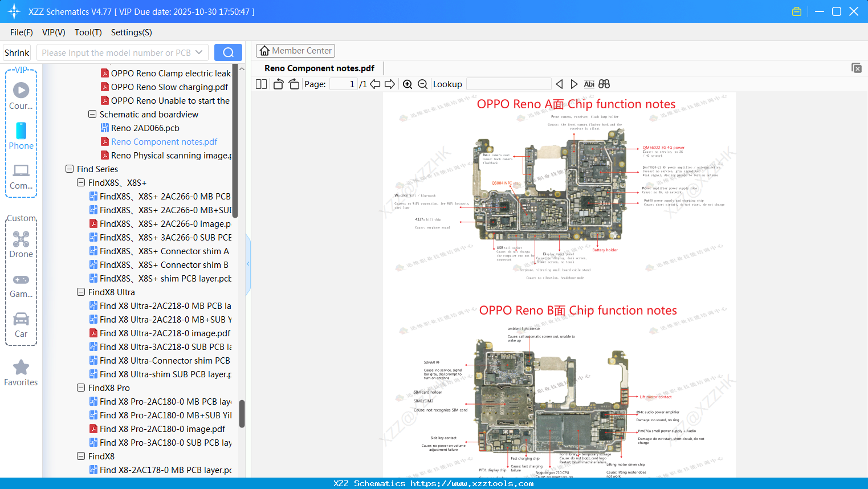Collapse the Schematic and boardview node

(x=92, y=114)
